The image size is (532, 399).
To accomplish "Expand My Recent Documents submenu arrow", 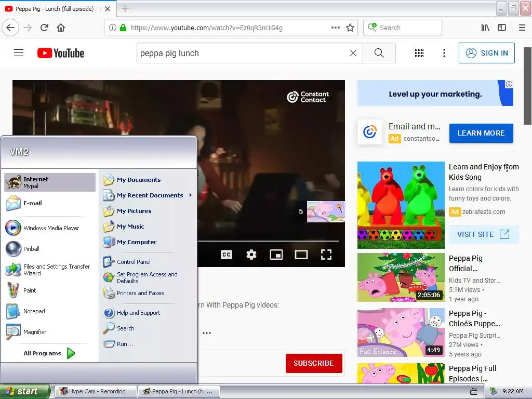I will coord(191,195).
